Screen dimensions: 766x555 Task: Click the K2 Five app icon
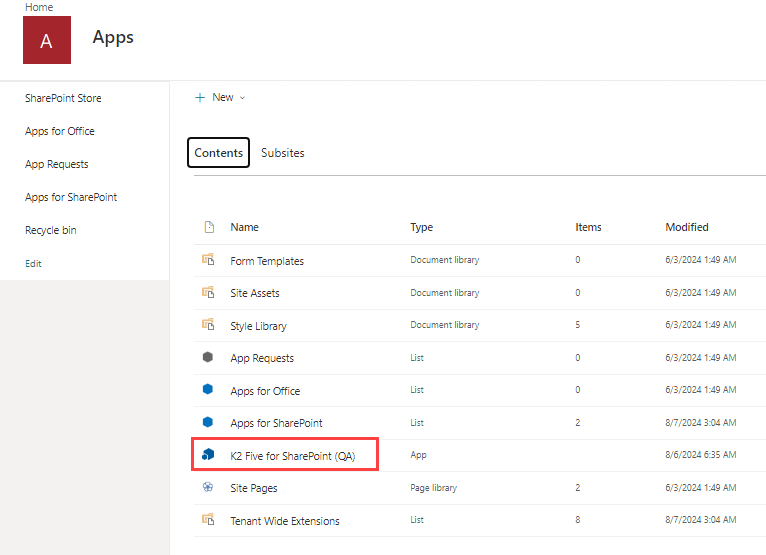209,455
